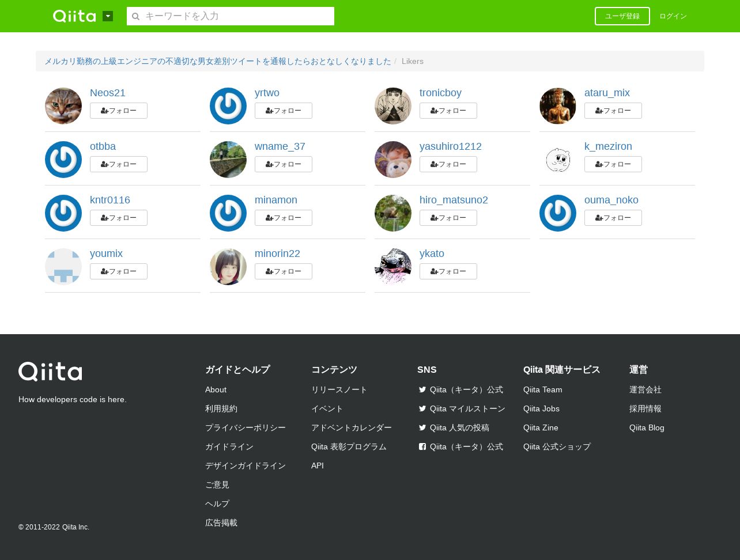Open 広告掲載 footer link
Image resolution: width=740 pixels, height=560 pixels.
pos(221,523)
